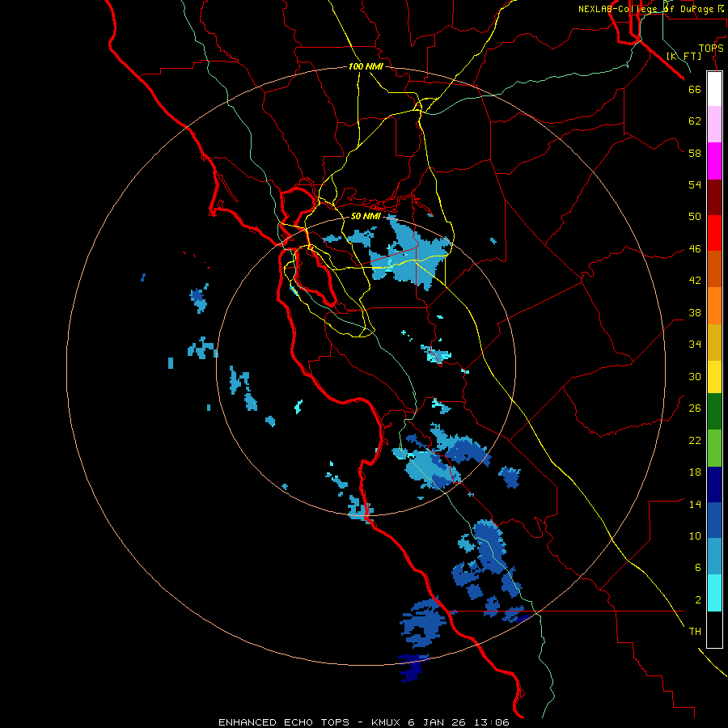Click the yellow swatch in the legend
Image resolution: width=728 pixels, height=728 pixels.
tap(714, 377)
